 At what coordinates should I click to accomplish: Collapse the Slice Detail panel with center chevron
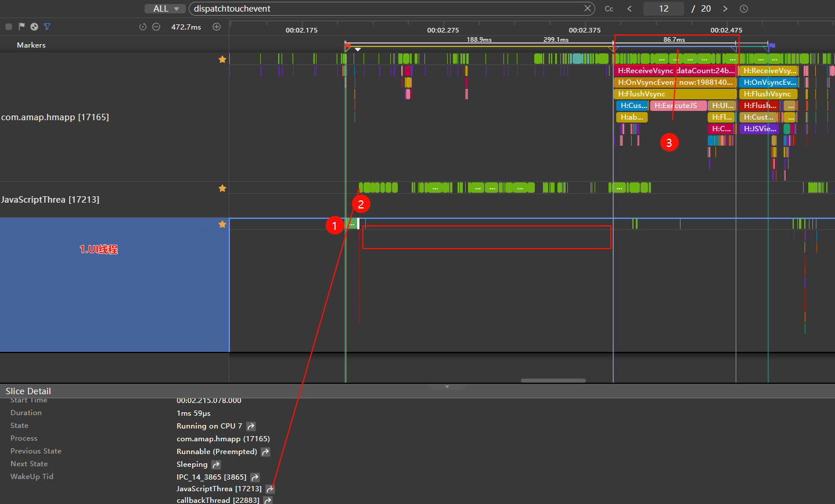tap(447, 387)
